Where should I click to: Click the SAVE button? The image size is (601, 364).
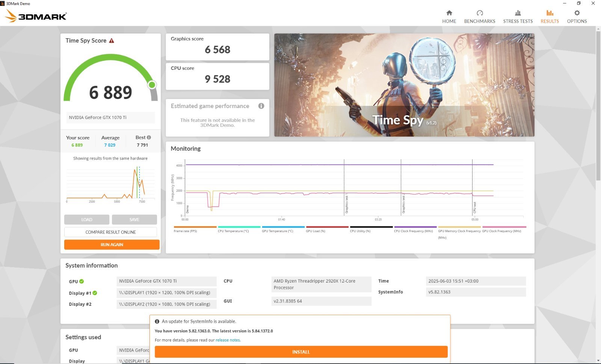(x=134, y=220)
